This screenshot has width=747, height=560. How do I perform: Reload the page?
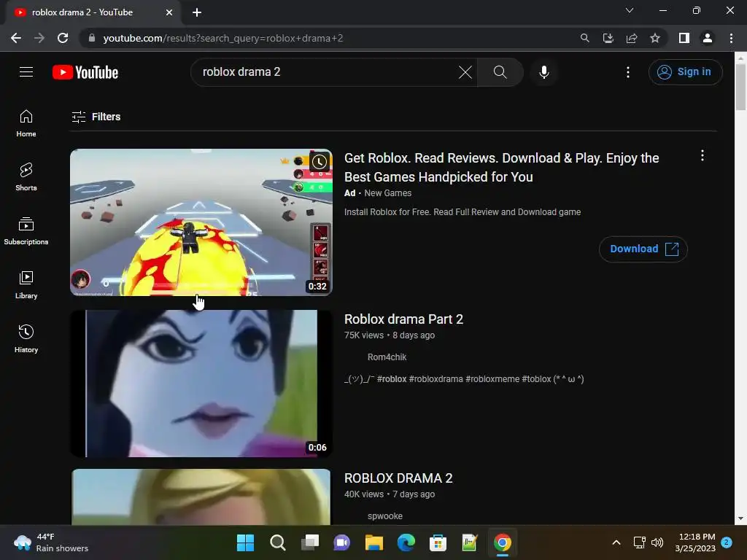(x=63, y=38)
